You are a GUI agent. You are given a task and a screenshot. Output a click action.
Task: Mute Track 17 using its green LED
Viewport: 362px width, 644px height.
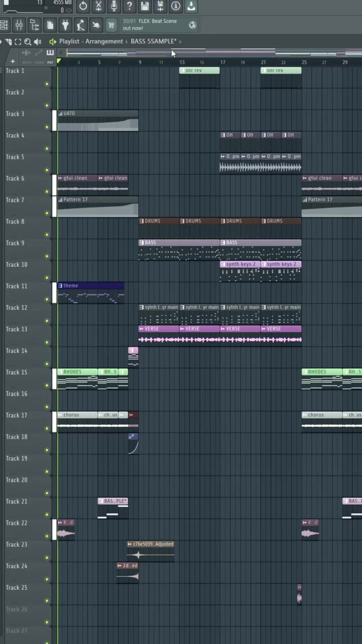(x=47, y=428)
